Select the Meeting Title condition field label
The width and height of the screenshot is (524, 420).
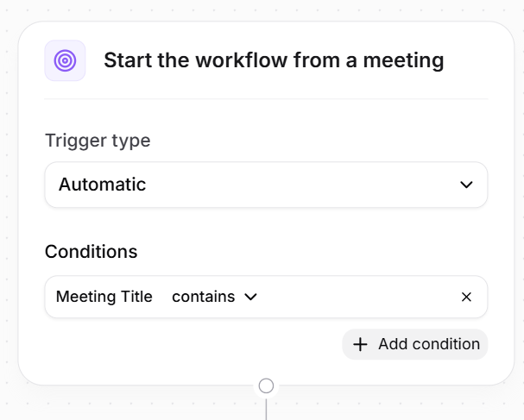tap(104, 297)
